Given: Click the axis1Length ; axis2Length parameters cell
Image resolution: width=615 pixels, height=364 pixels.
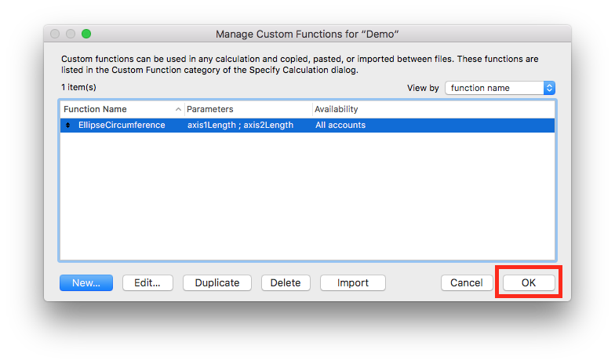Looking at the screenshot, I should 240,126.
